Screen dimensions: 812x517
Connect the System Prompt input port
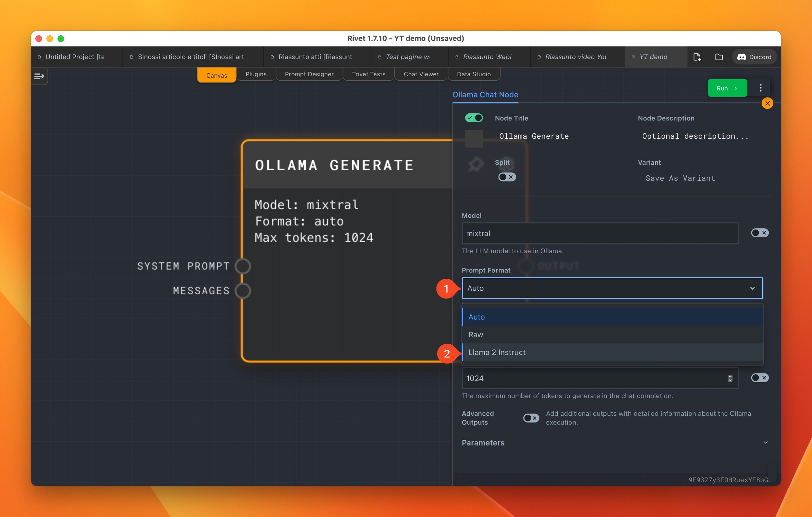click(243, 266)
